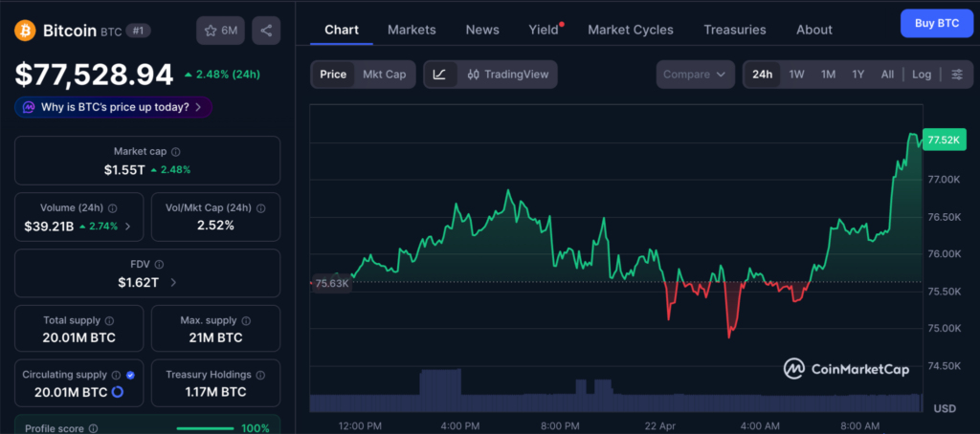Click the share icon button
The height and width of the screenshot is (434, 980).
(266, 31)
